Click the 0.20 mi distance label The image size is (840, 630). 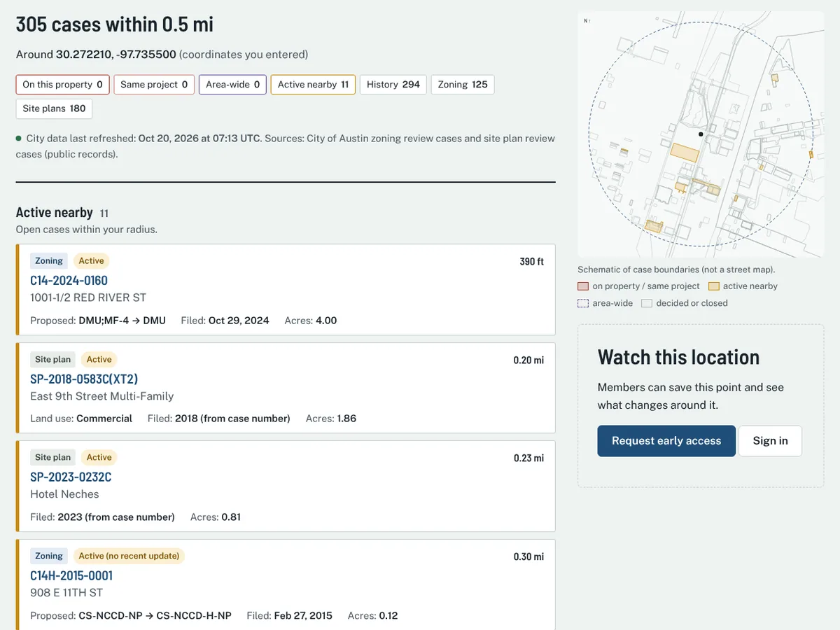click(528, 360)
